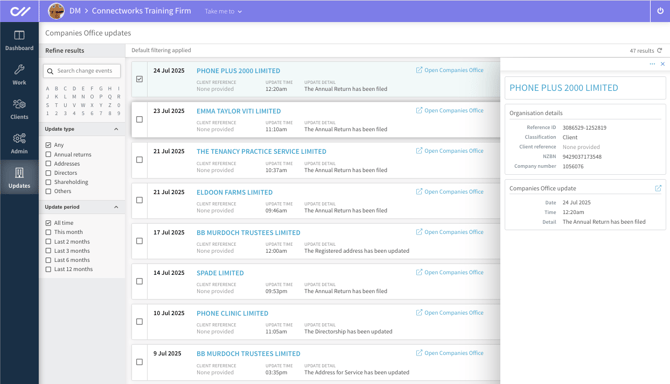Open Companies Office for Eldoon Farms Limited

(450, 191)
